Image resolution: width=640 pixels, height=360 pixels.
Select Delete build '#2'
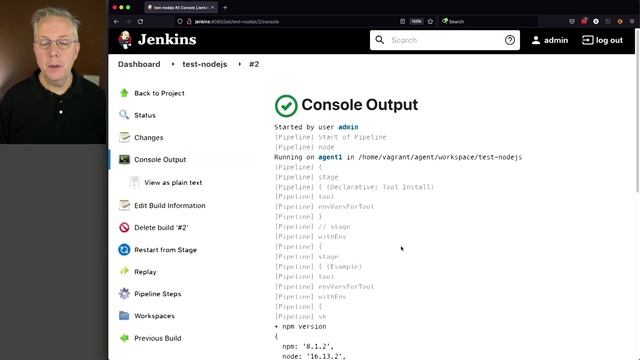click(161, 227)
